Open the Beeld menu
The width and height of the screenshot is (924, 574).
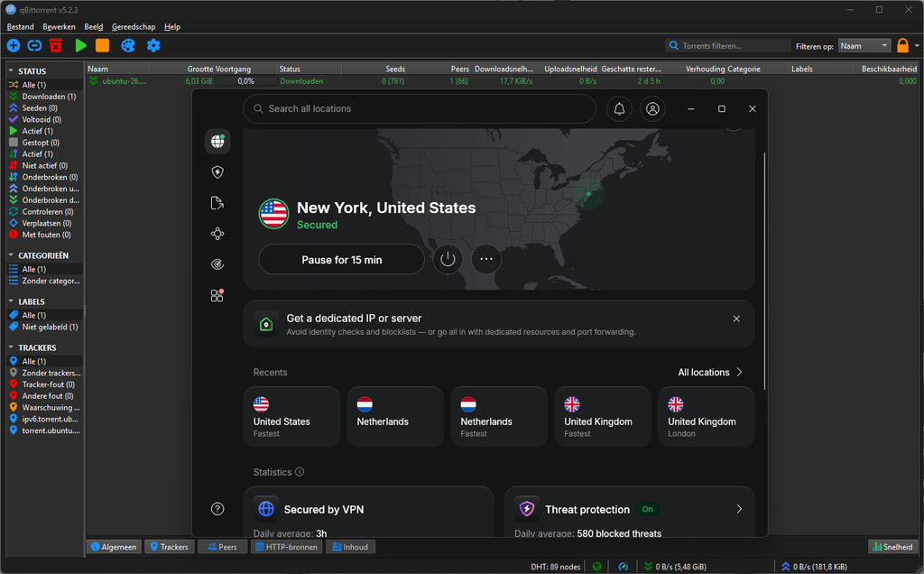coord(94,26)
